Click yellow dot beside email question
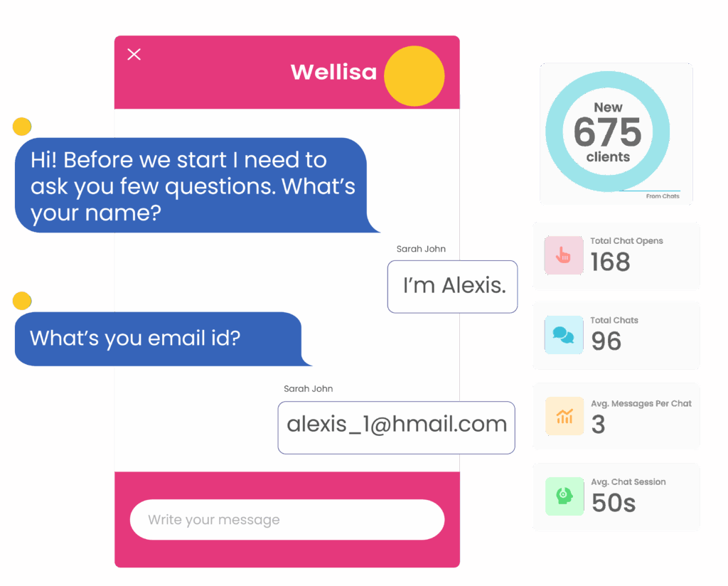728x586 pixels. (x=22, y=301)
